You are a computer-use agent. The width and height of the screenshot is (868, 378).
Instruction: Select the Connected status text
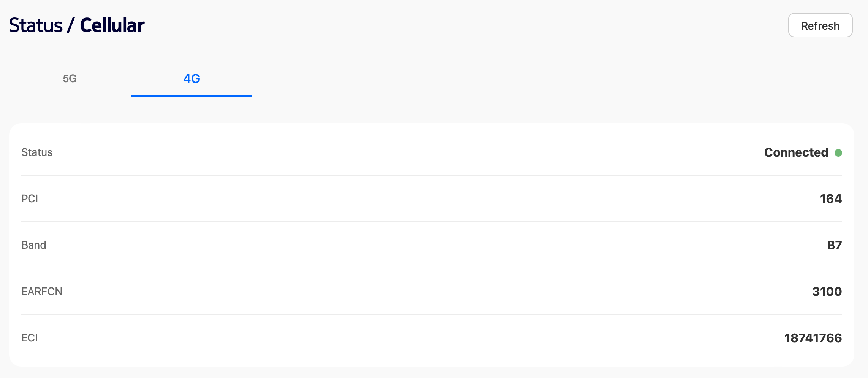pyautogui.click(x=796, y=152)
